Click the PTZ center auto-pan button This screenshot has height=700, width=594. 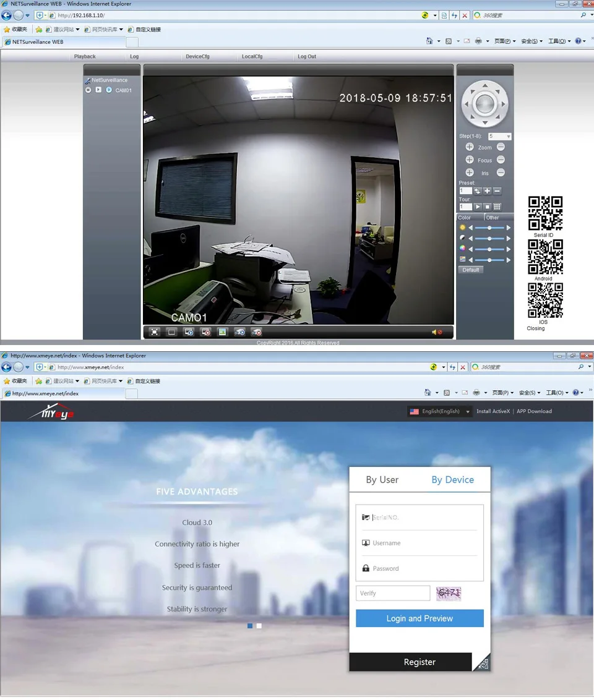click(485, 104)
